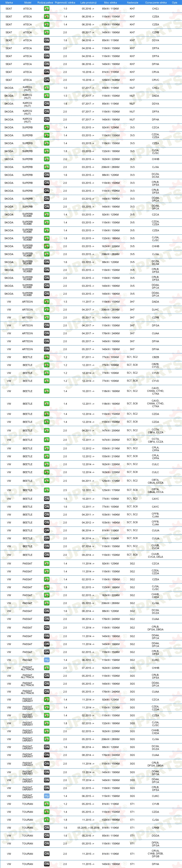Click the Pojemność silnika column header

65,2
